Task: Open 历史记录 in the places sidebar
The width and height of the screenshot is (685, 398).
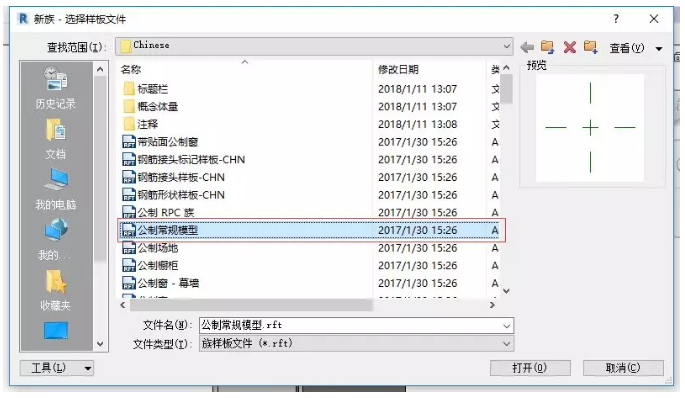Action: point(55,88)
